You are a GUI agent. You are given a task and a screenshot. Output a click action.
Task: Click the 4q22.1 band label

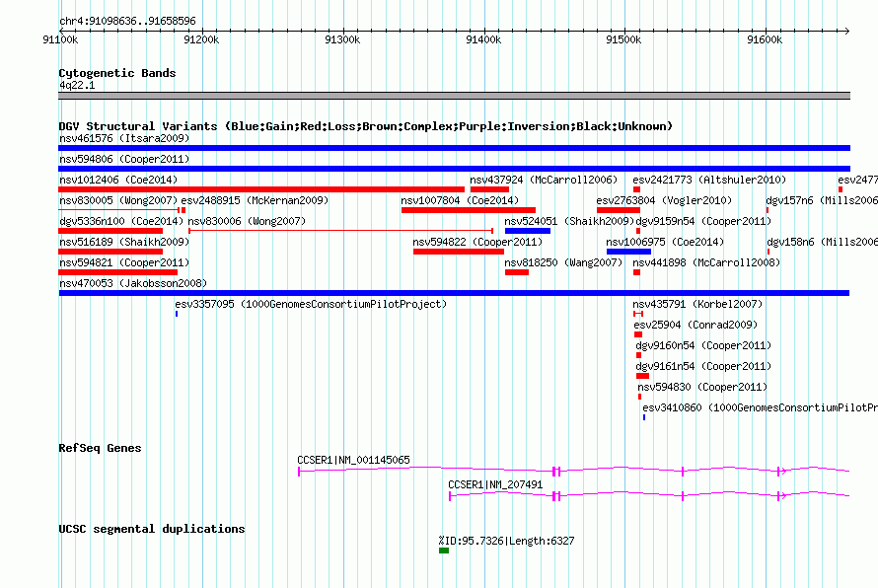77,85
